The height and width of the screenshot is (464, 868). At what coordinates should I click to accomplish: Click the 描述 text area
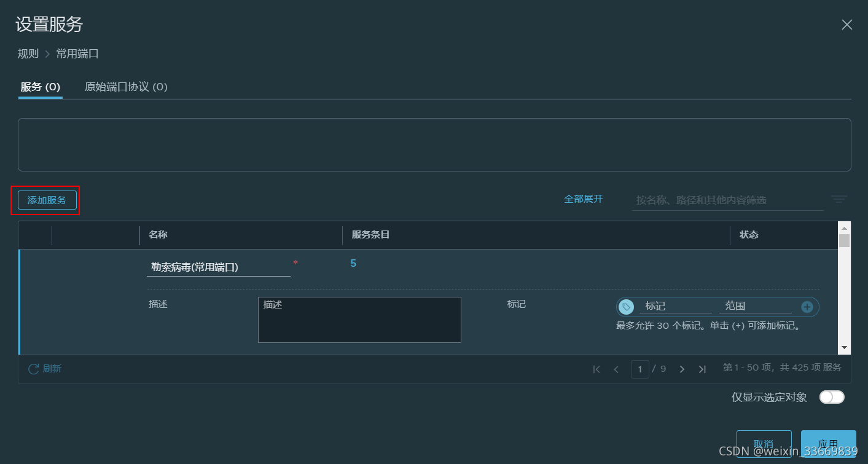359,320
